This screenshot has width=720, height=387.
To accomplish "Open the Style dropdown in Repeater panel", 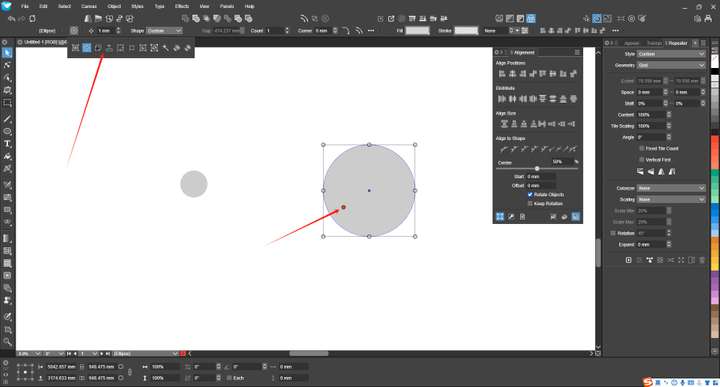I will coord(671,54).
